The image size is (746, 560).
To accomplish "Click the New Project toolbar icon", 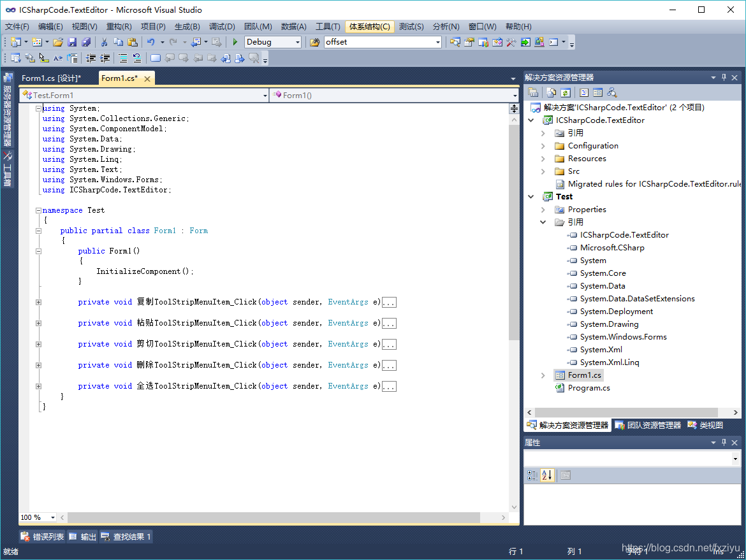I will coord(15,42).
